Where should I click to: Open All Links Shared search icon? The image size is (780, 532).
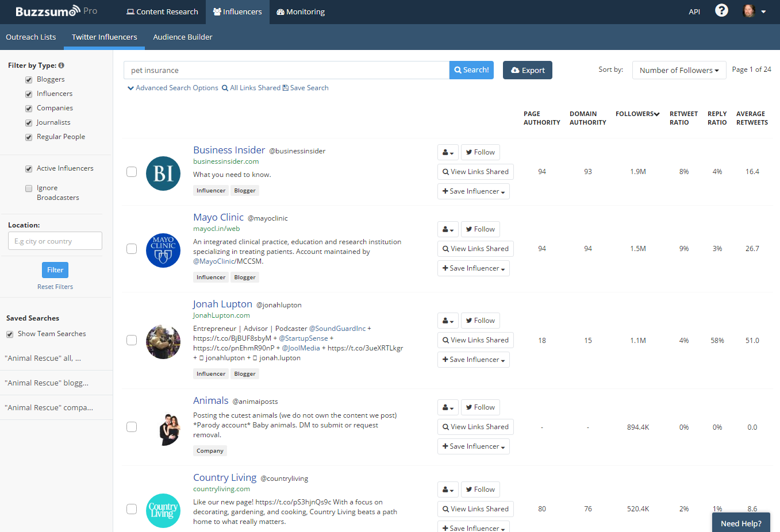(x=224, y=88)
